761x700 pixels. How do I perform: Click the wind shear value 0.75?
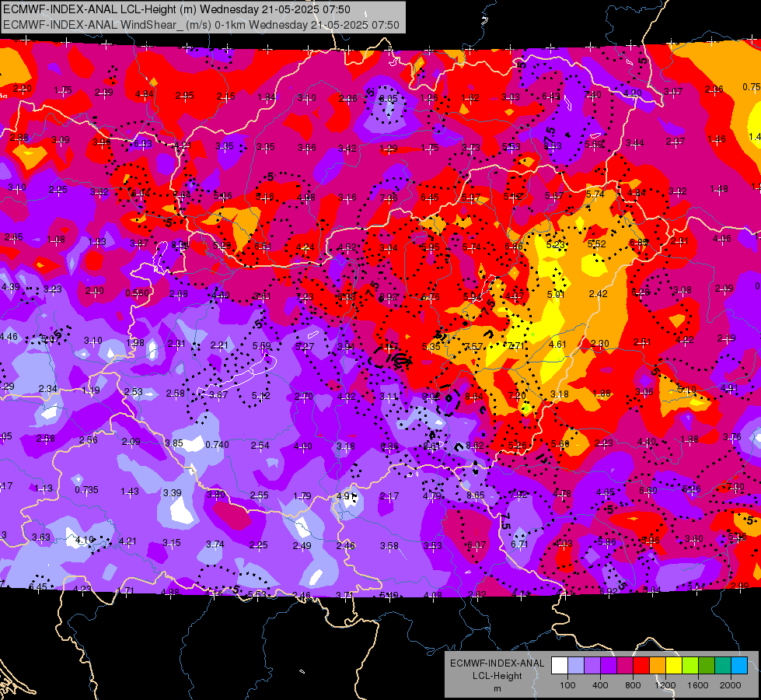point(752,86)
